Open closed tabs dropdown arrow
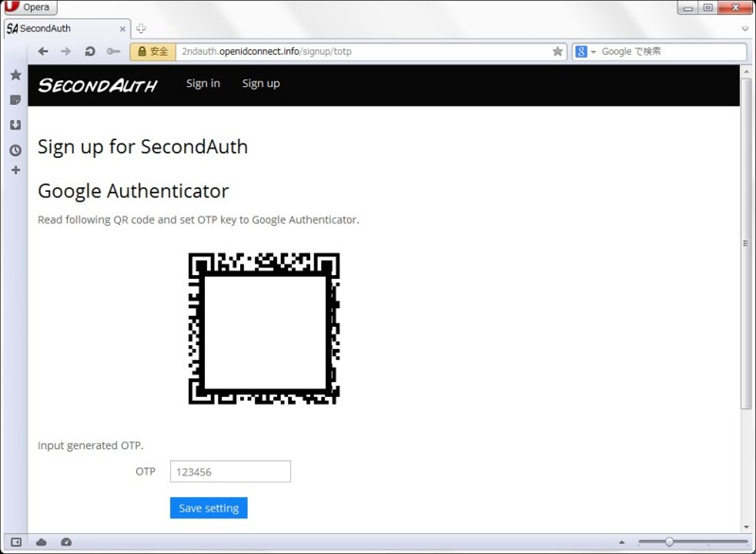The height and width of the screenshot is (554, 756). point(745,29)
